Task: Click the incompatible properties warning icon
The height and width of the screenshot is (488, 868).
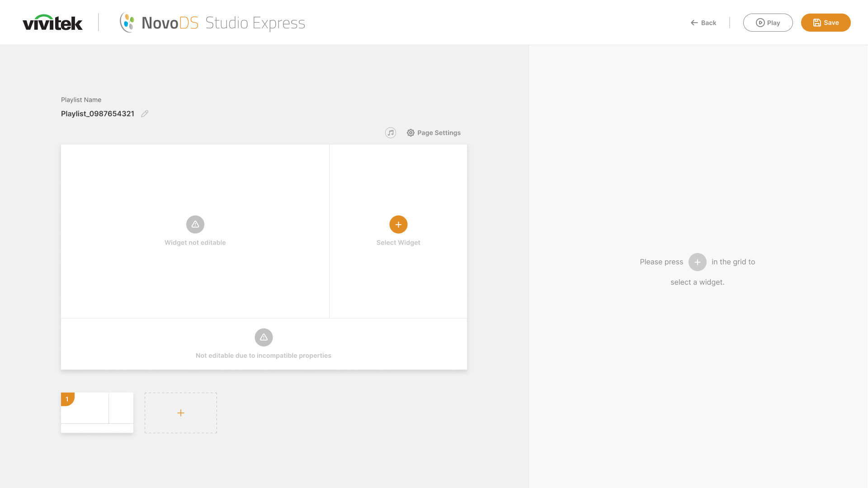Action: coord(264,338)
